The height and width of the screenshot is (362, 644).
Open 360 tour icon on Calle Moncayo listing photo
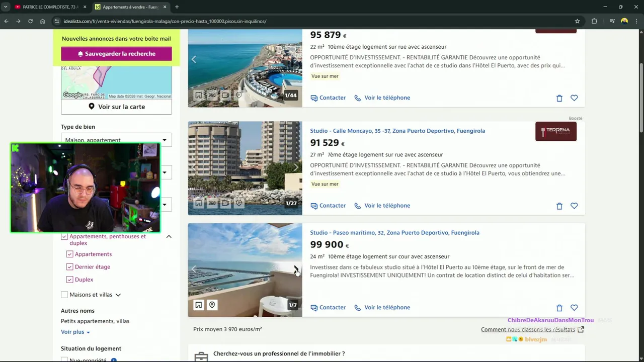pyautogui.click(x=212, y=203)
